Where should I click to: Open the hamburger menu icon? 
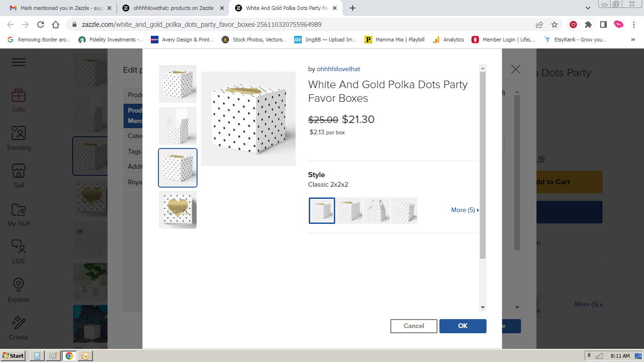click(x=18, y=62)
